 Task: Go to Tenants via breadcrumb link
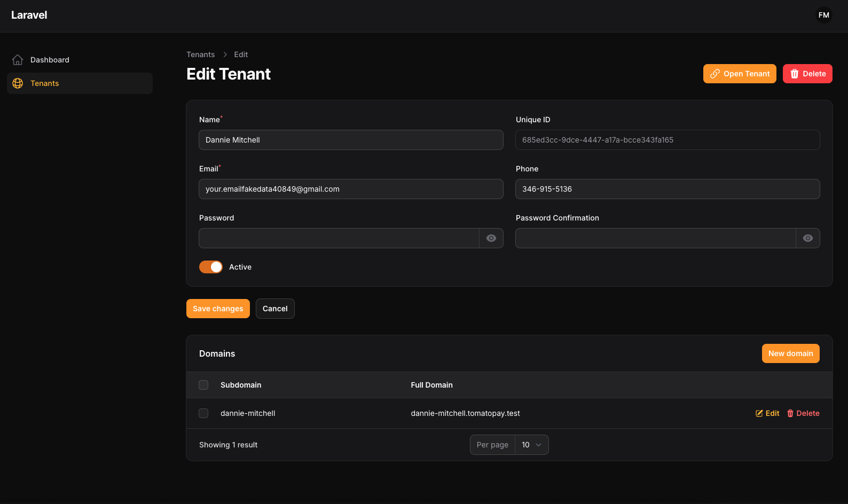(200, 54)
